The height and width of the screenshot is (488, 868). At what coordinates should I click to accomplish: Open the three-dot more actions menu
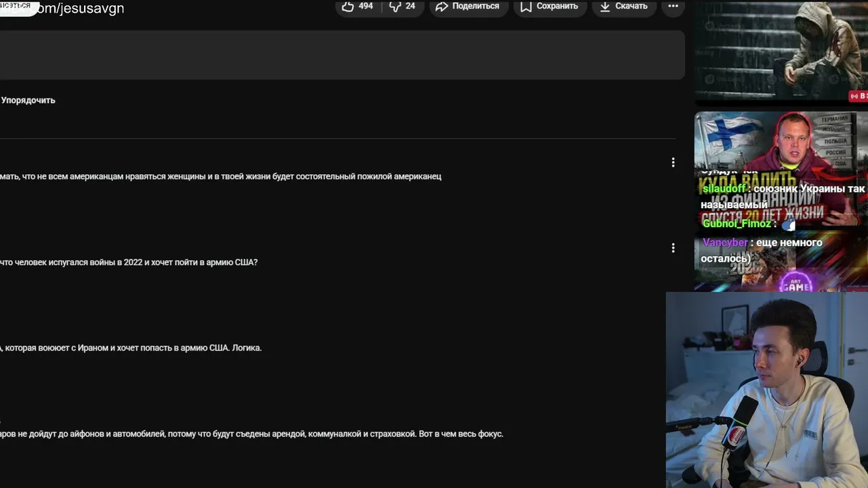click(673, 6)
